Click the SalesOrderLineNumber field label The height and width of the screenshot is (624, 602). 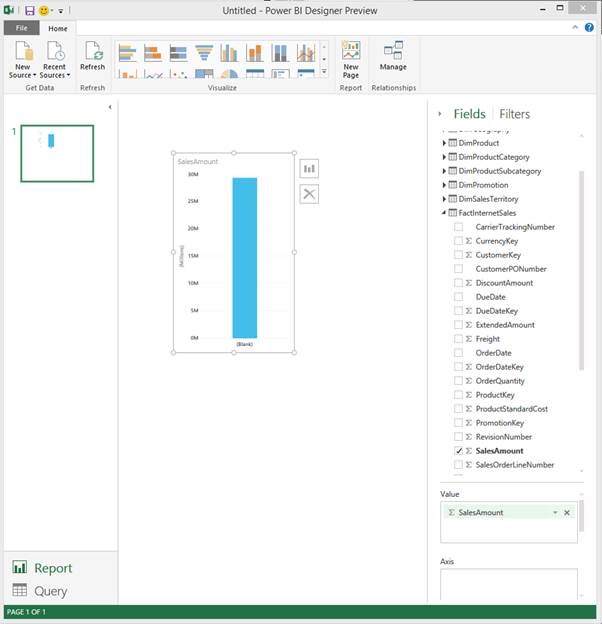[x=514, y=464]
